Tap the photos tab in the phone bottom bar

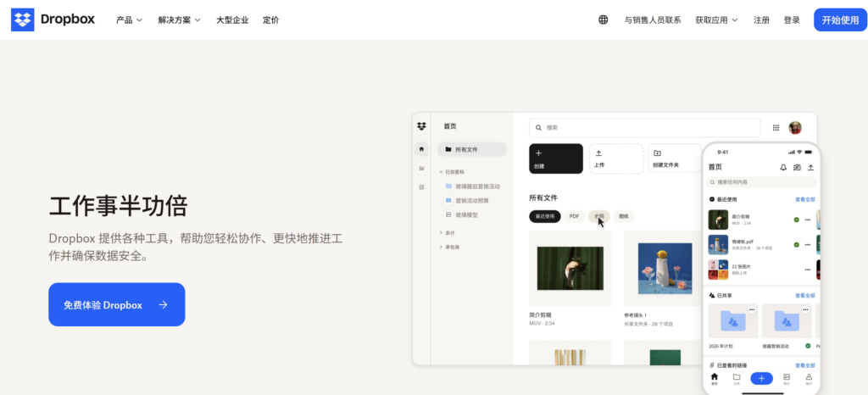coord(787,378)
